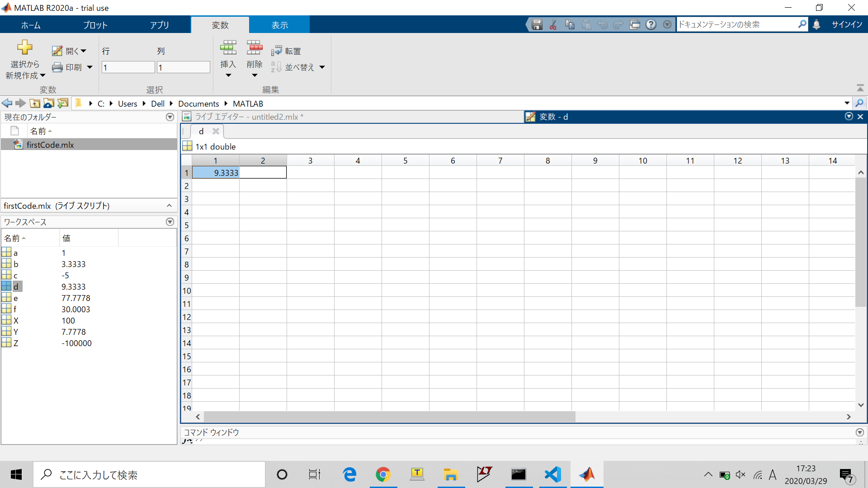This screenshot has width=868, height=488.
Task: Click the up one folder level icon
Action: [x=35, y=103]
